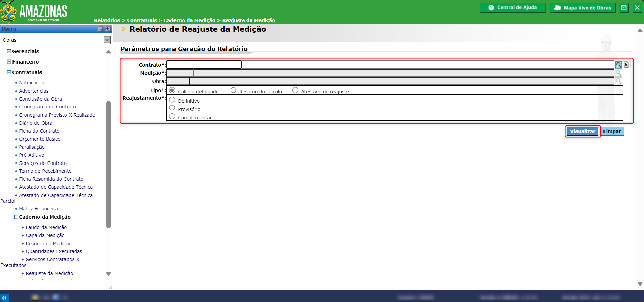Image resolution: width=644 pixels, height=302 pixels.
Task: Open the Obras module dropdown
Action: click(x=56, y=40)
